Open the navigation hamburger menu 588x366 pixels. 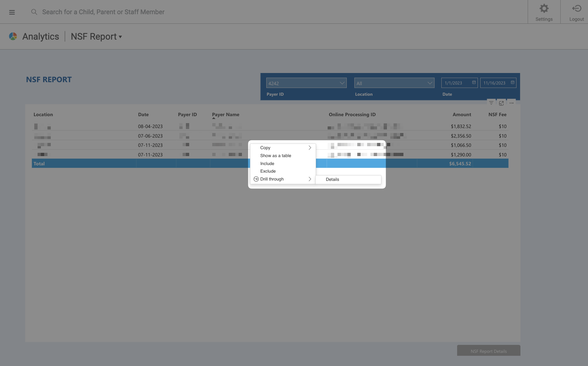(12, 12)
